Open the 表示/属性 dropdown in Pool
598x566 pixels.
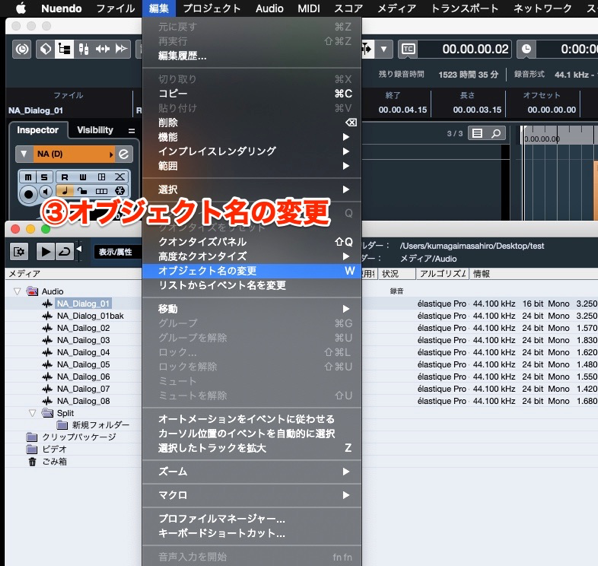pyautogui.click(x=117, y=252)
